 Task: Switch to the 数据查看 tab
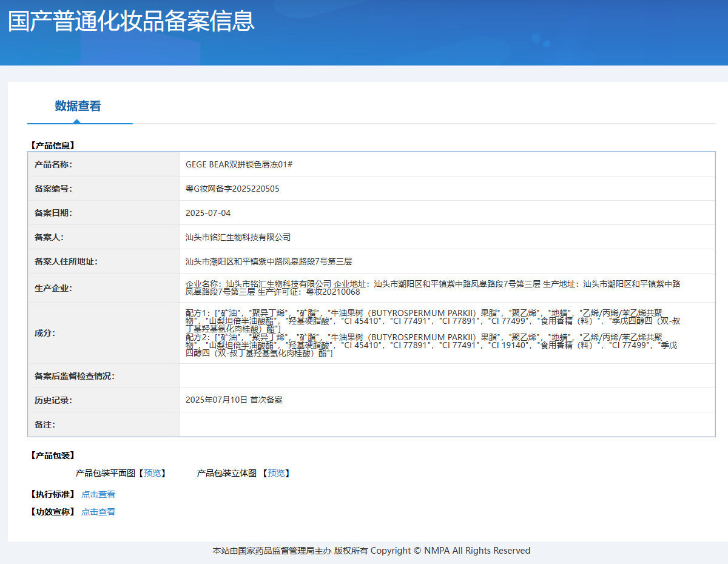[x=78, y=106]
